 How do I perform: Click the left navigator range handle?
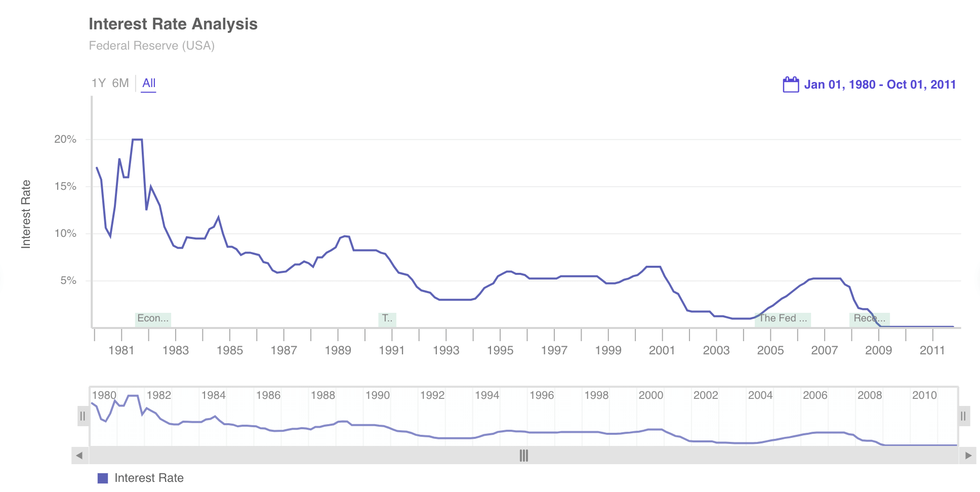point(83,417)
